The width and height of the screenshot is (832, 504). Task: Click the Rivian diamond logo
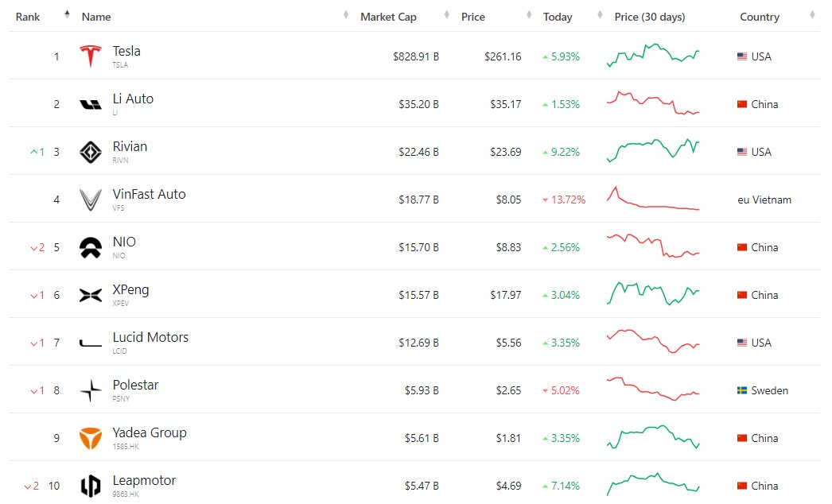(91, 152)
